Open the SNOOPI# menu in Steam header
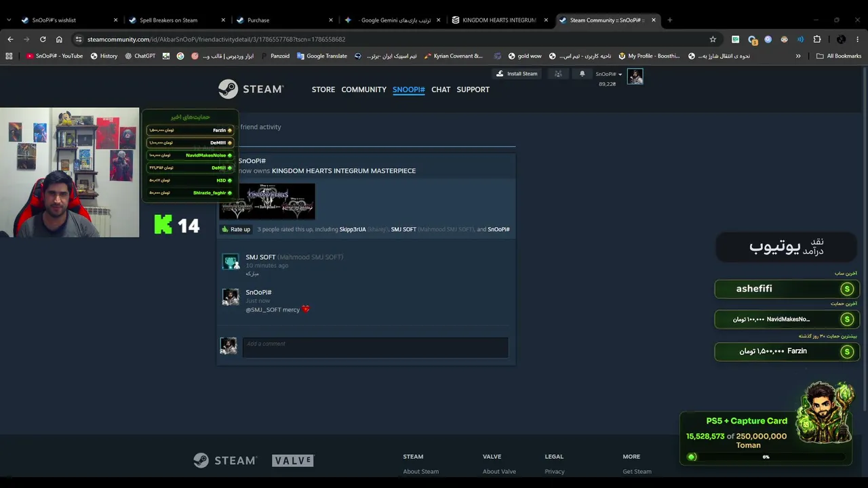Viewport: 868px width, 488px height. [x=409, y=89]
